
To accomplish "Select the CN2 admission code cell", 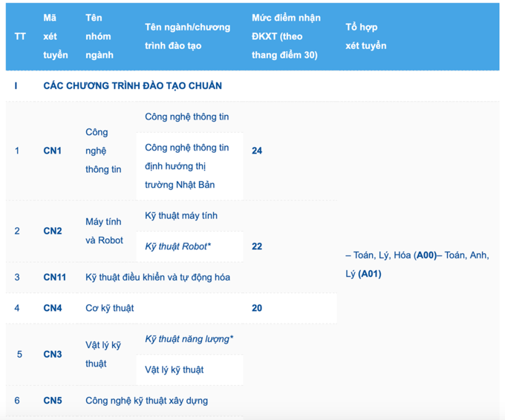I will [x=53, y=231].
